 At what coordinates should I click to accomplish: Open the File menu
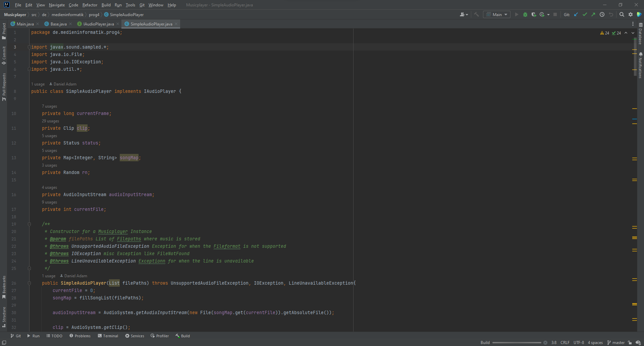point(18,5)
